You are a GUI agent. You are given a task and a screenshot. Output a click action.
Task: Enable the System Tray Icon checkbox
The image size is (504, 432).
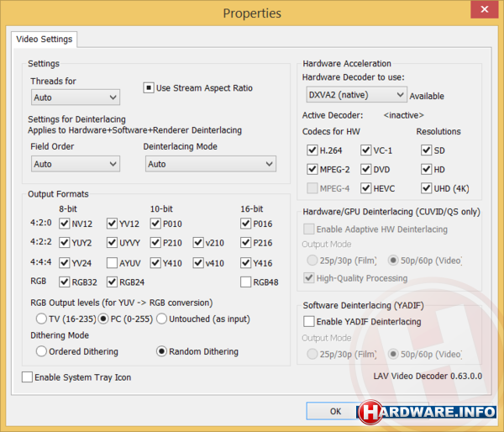tap(28, 377)
